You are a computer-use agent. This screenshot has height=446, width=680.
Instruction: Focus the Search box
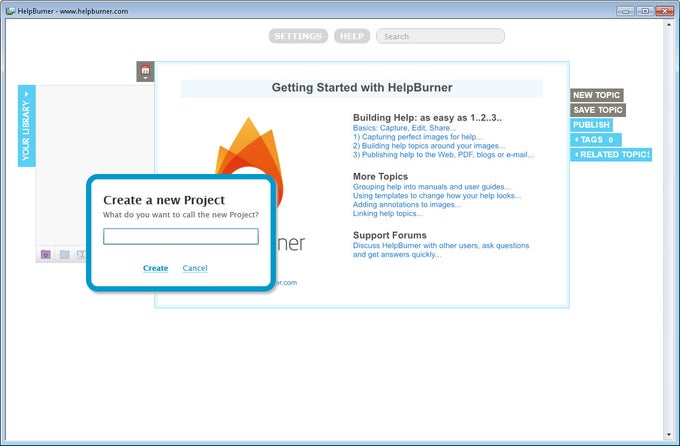pos(440,36)
